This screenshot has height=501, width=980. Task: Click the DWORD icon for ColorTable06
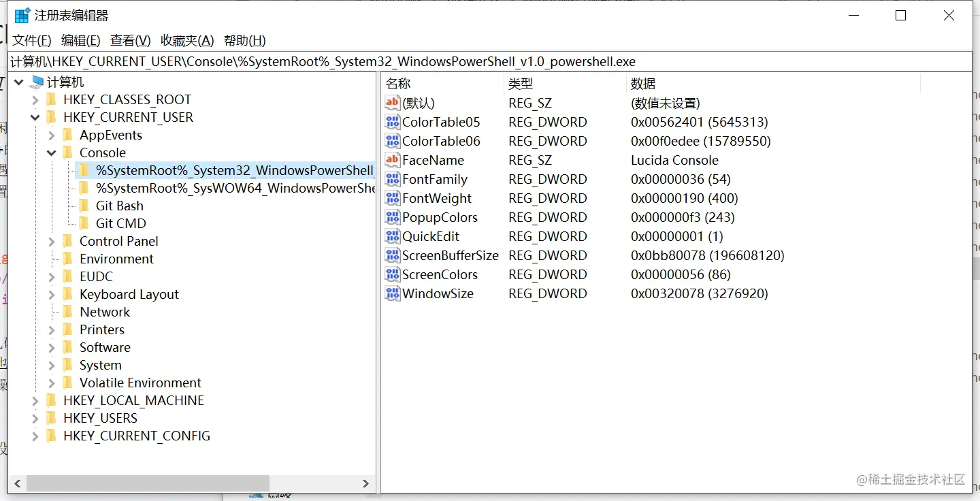tap(393, 141)
